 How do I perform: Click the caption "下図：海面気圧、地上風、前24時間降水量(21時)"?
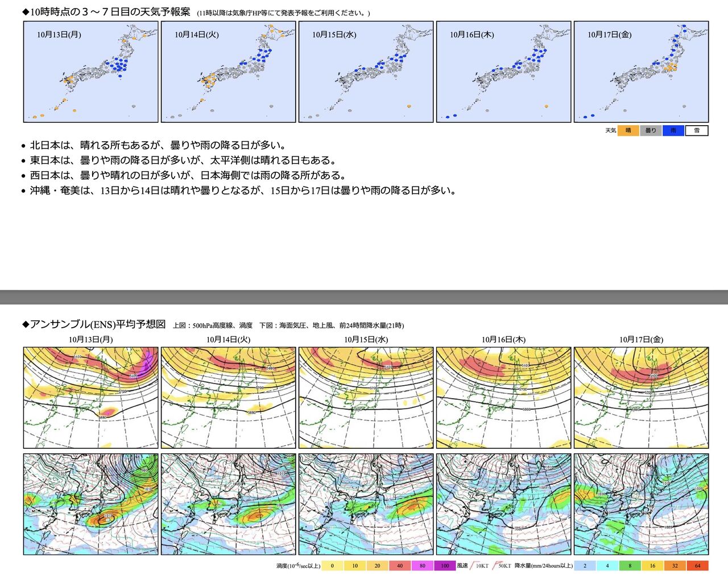(332, 325)
